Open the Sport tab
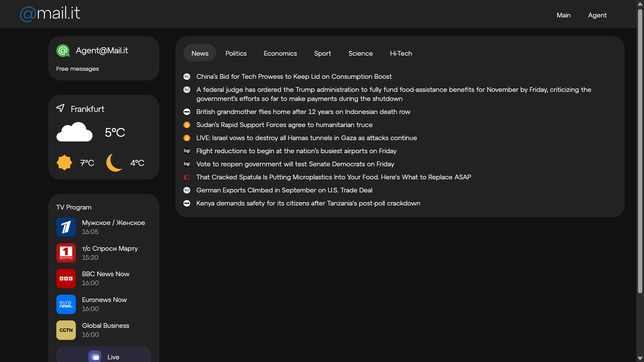The width and height of the screenshot is (644, 362). pyautogui.click(x=322, y=53)
